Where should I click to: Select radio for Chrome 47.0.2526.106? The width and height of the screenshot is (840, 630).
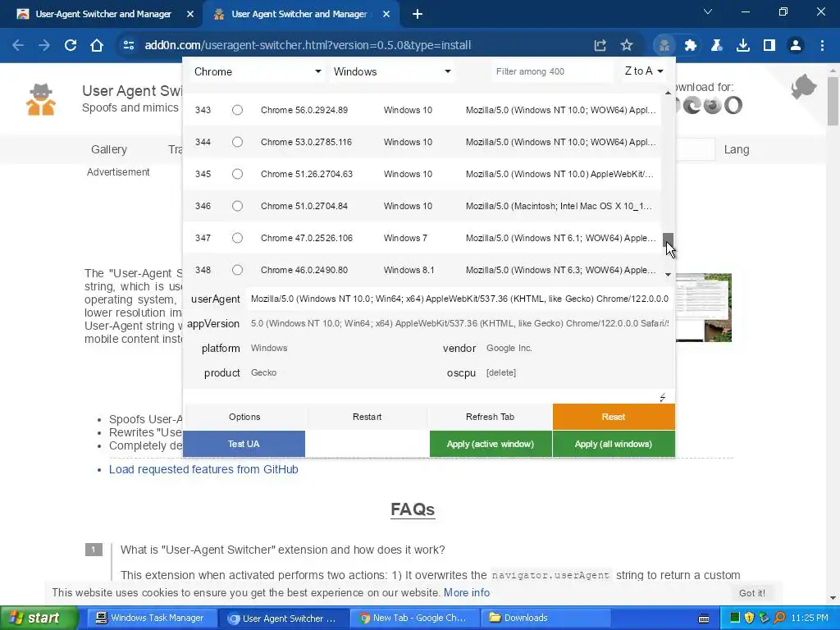click(x=237, y=238)
